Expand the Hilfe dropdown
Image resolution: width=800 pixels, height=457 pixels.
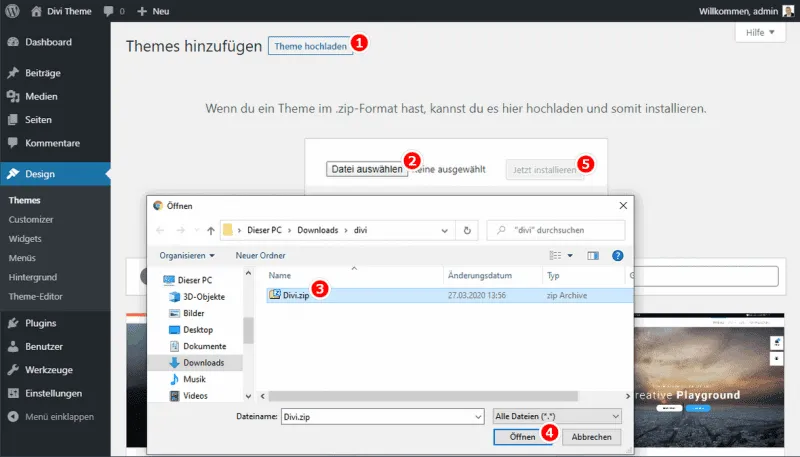point(760,33)
